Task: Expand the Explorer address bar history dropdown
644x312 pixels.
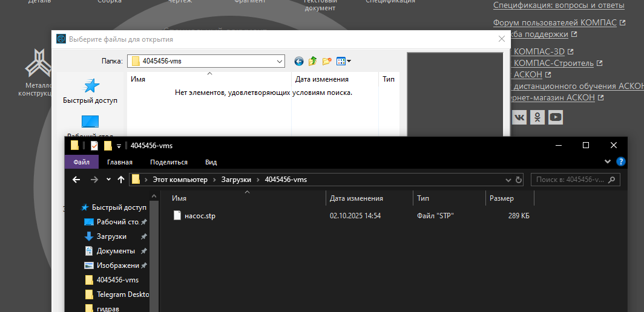Action: point(508,180)
